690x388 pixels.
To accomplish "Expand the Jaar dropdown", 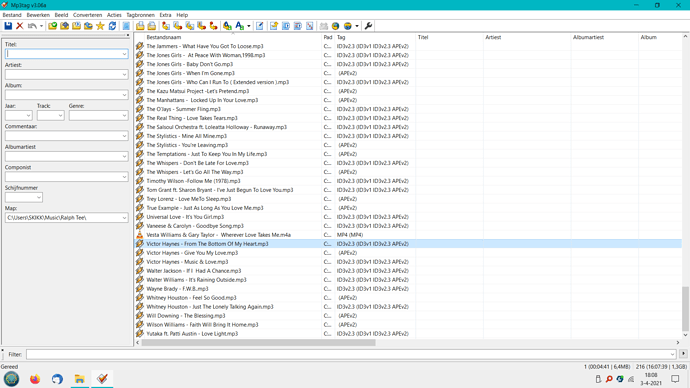I will click(28, 116).
